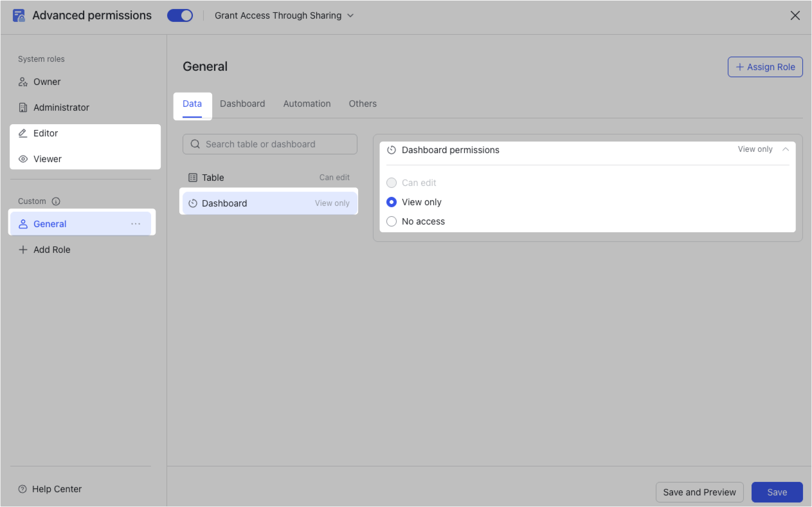
Task: Click the Dashboard permissions title
Action: 451,150
